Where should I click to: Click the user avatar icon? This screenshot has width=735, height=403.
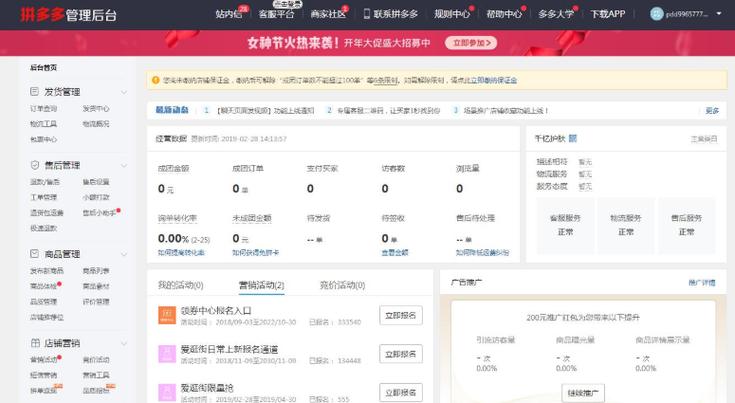657,14
